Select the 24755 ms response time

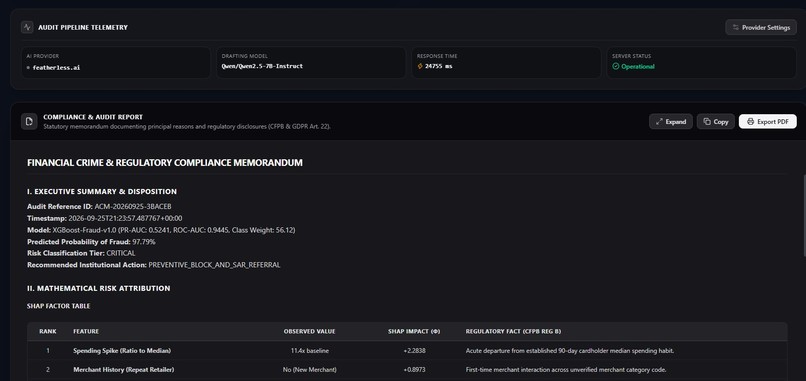click(x=438, y=66)
